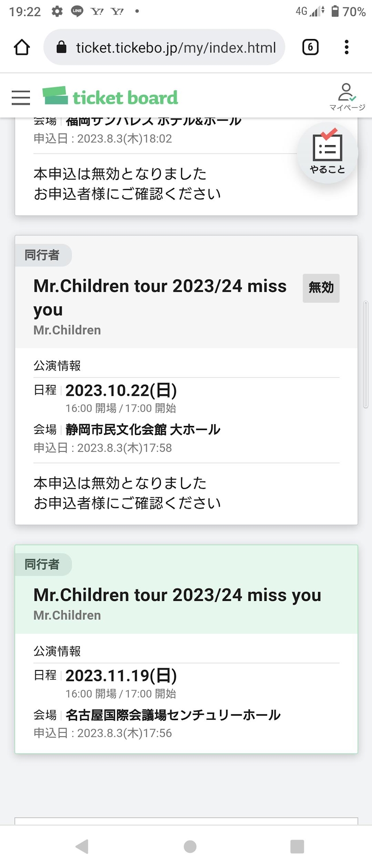This screenshot has height=868, width=372.
Task: Tap the browser home icon
Action: click(22, 47)
